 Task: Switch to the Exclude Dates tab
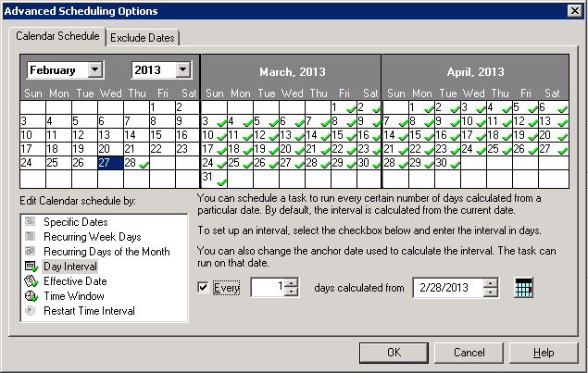143,37
